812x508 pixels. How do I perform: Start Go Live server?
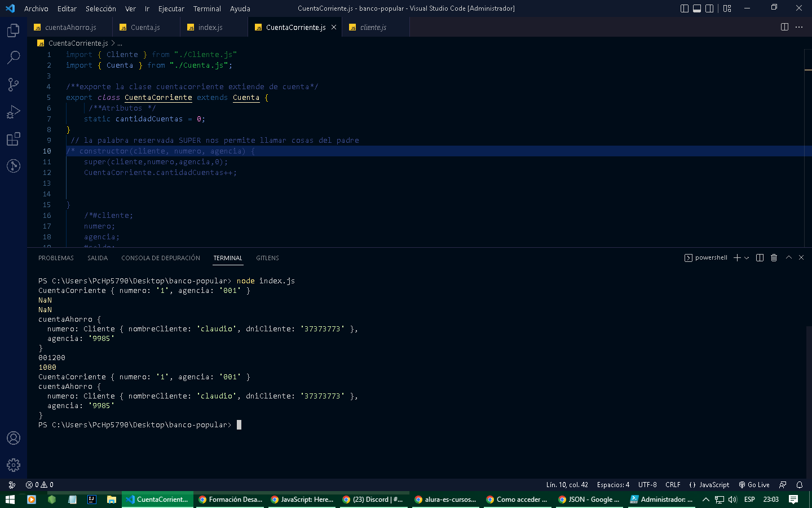tap(754, 485)
